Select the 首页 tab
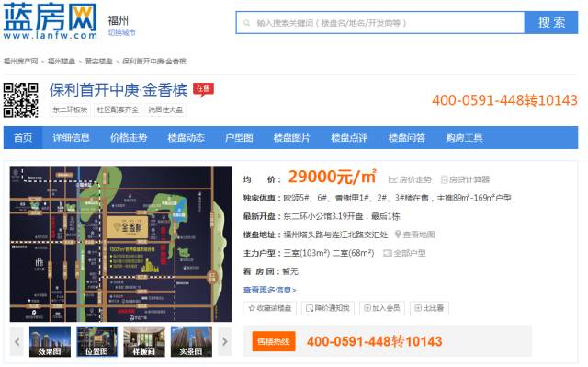The width and height of the screenshot is (588, 367). 23,138
